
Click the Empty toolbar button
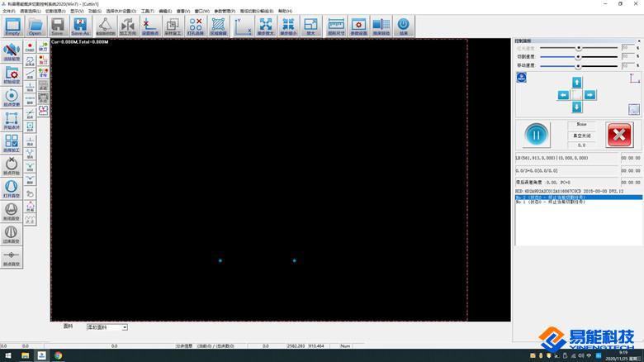tap(12, 26)
